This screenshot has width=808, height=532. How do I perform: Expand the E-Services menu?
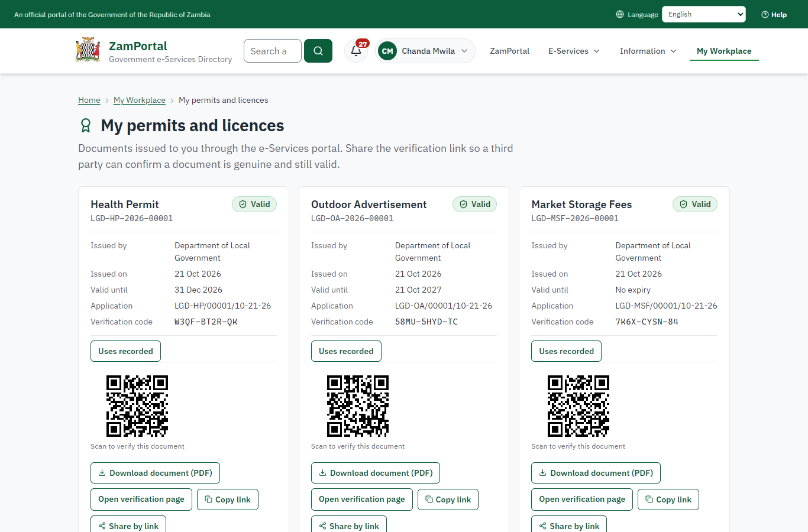574,51
